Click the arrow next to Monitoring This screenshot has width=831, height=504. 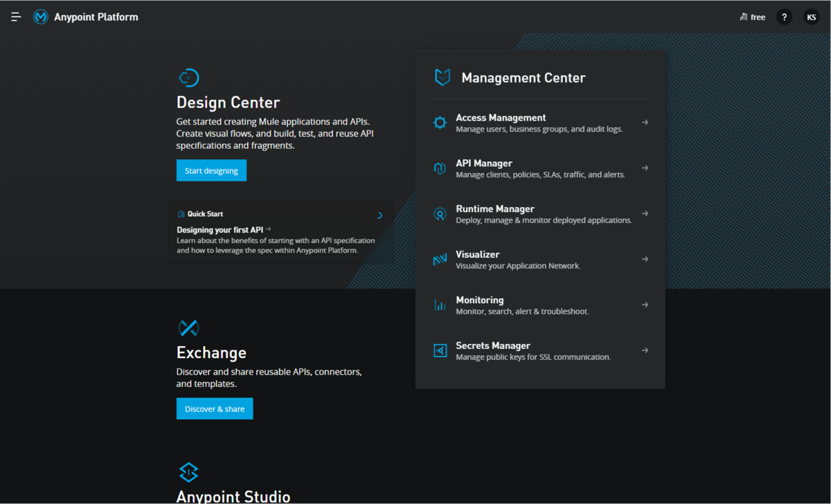tap(645, 305)
